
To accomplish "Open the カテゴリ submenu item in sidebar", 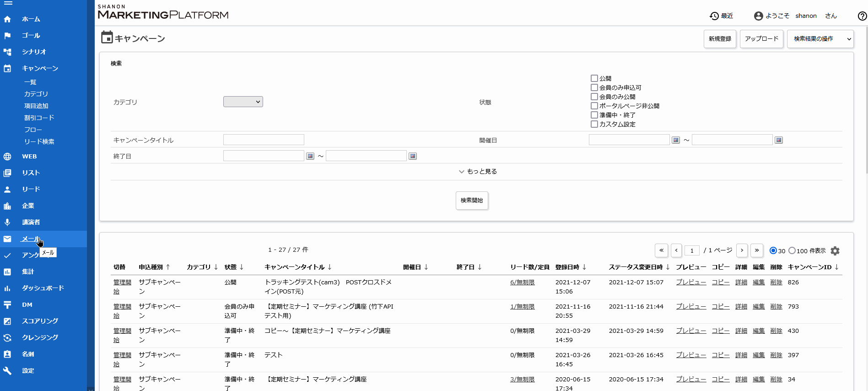I will pyautogui.click(x=36, y=94).
